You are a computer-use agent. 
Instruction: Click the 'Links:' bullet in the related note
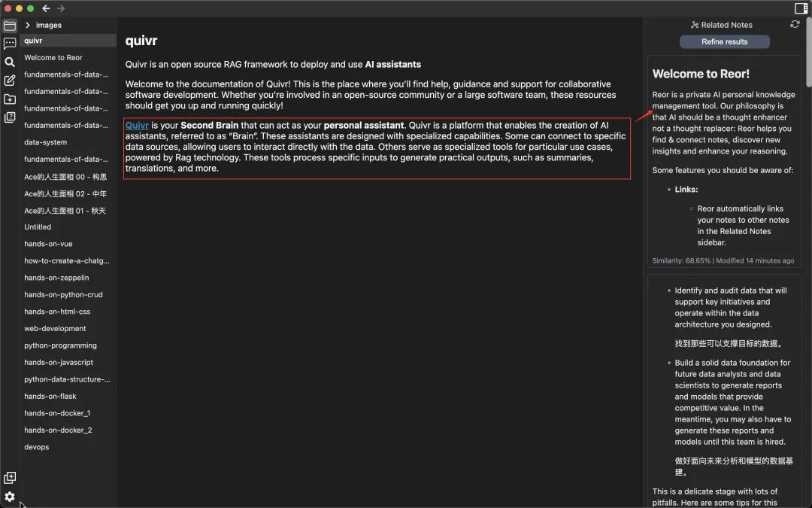coord(686,190)
